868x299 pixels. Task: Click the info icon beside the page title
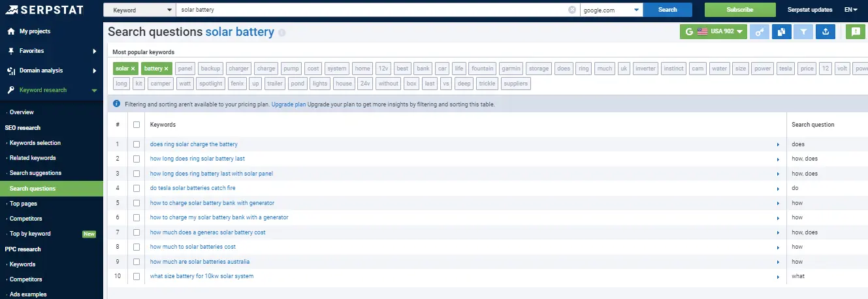(281, 32)
